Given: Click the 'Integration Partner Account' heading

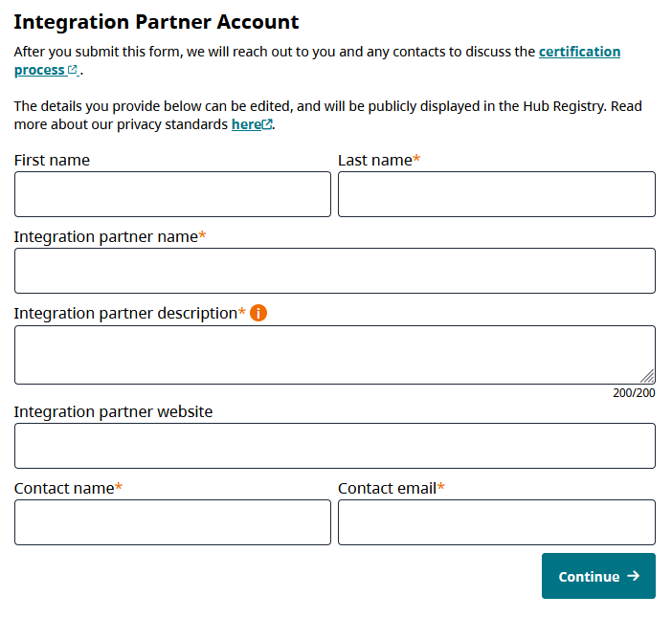Looking at the screenshot, I should pos(156,22).
